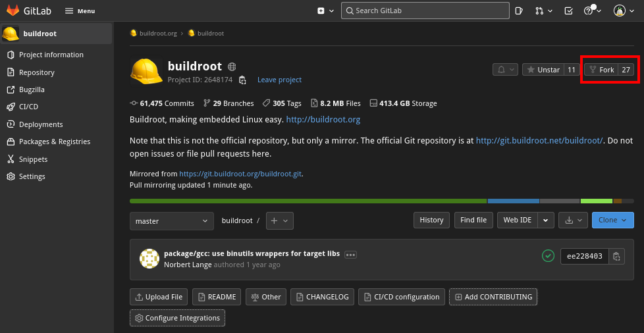Click Norbert Lange author link

coord(188,265)
